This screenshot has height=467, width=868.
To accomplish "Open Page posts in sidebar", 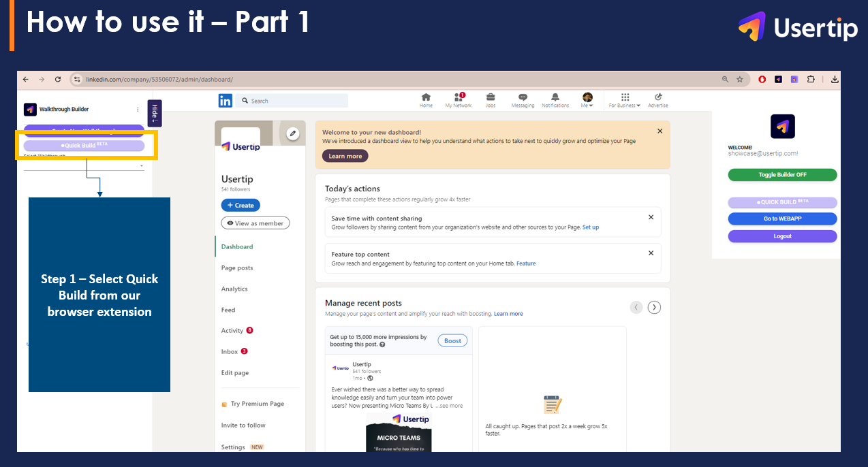I will click(x=237, y=268).
